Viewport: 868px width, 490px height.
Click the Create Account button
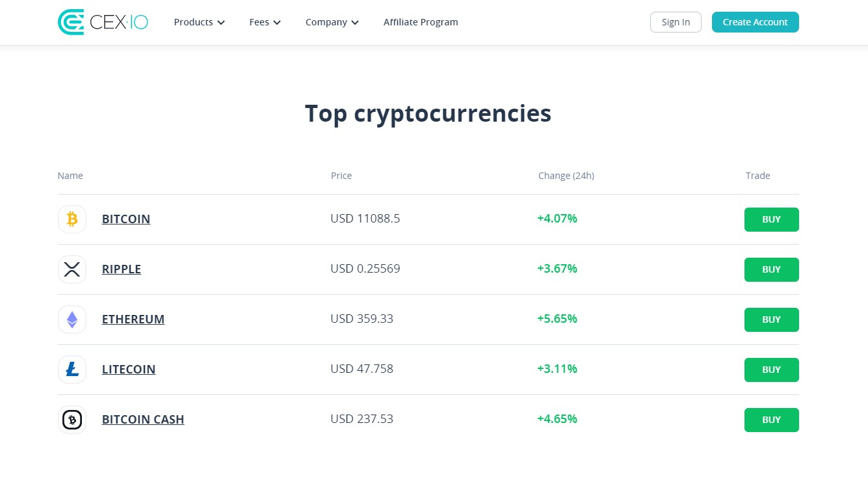point(756,22)
